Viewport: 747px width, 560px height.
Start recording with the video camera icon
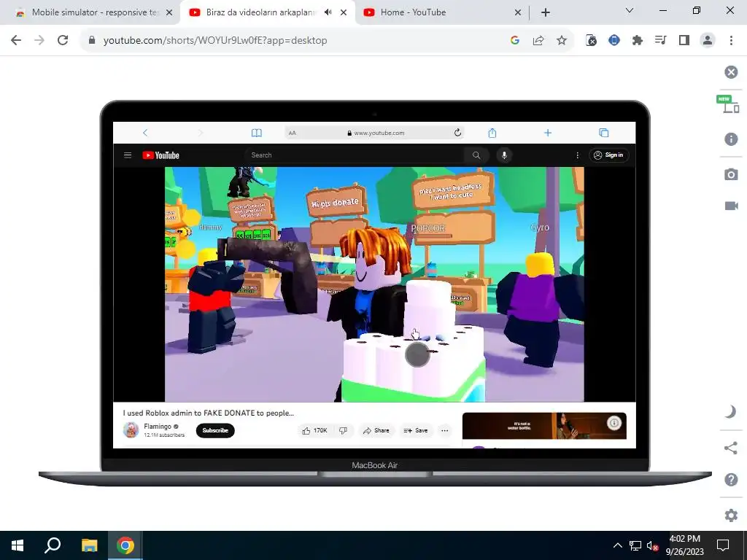731,206
